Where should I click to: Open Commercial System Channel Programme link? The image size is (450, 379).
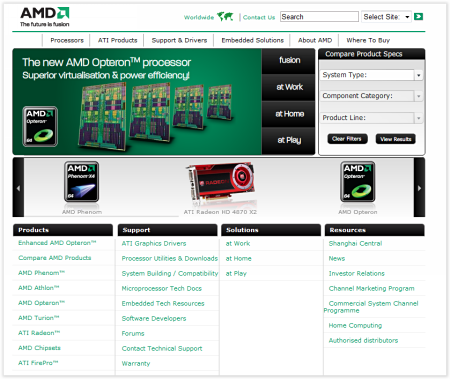pyautogui.click(x=371, y=307)
